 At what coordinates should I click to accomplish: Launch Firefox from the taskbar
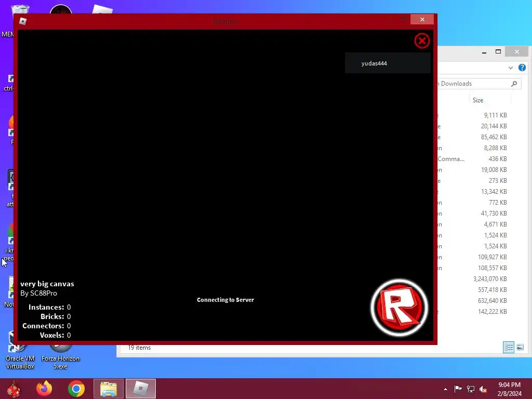pyautogui.click(x=45, y=389)
